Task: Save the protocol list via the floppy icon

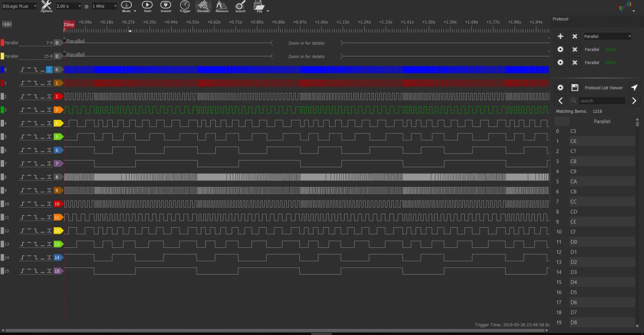Action: tap(575, 88)
